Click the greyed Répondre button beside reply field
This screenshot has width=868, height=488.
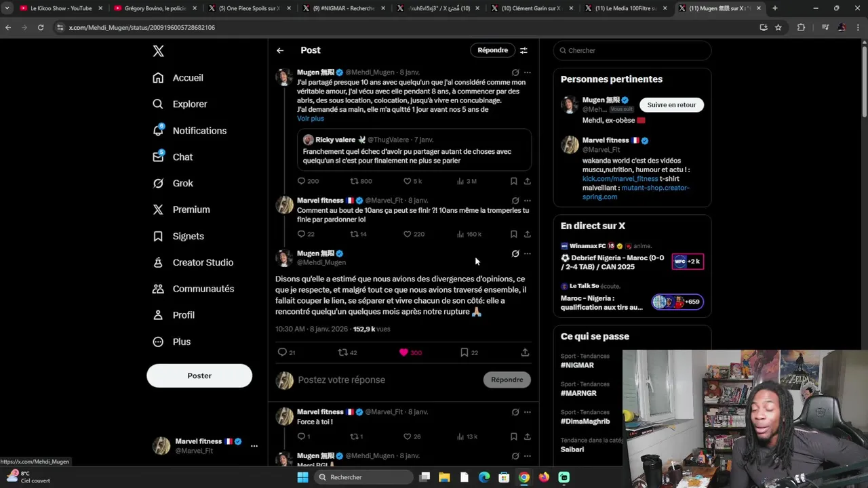507,380
